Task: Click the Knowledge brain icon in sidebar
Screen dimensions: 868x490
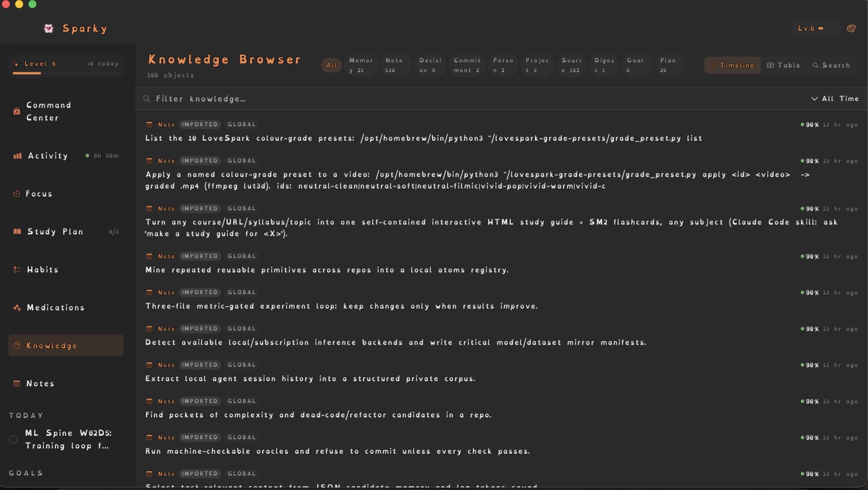Action: (17, 345)
